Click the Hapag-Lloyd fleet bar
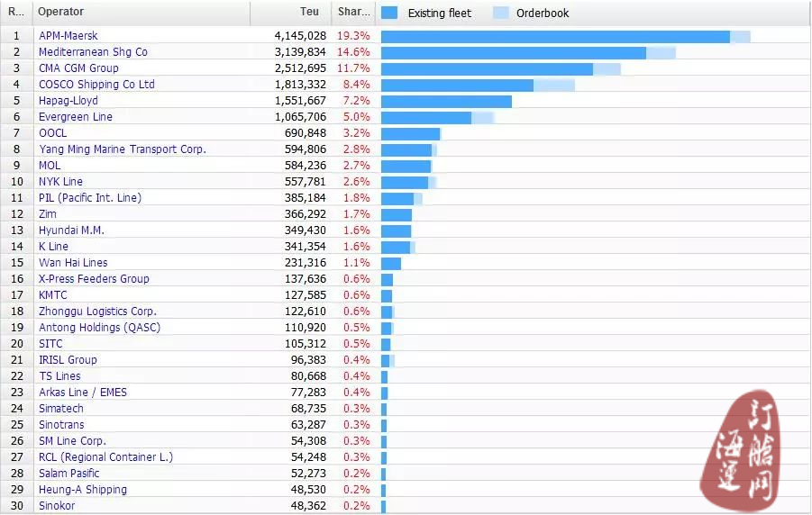This screenshot has height=515, width=812. pos(446,101)
